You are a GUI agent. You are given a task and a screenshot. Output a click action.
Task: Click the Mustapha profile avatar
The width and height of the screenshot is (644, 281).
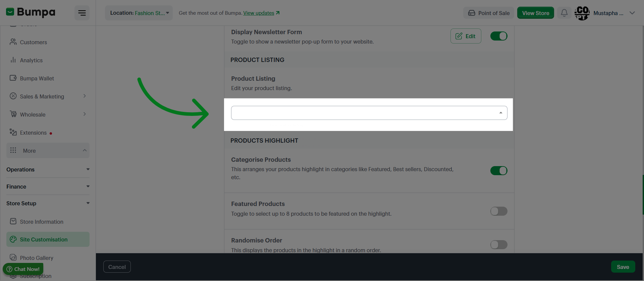[582, 13]
